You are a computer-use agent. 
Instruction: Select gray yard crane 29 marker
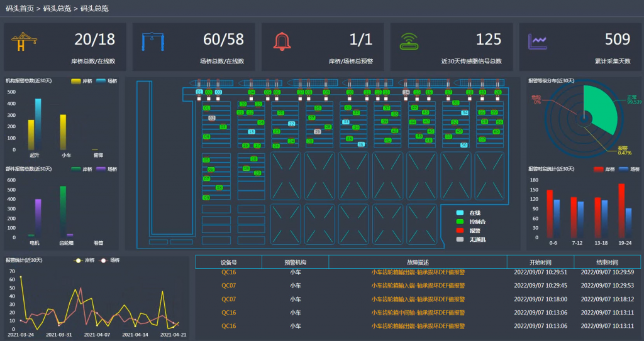coord(317,132)
